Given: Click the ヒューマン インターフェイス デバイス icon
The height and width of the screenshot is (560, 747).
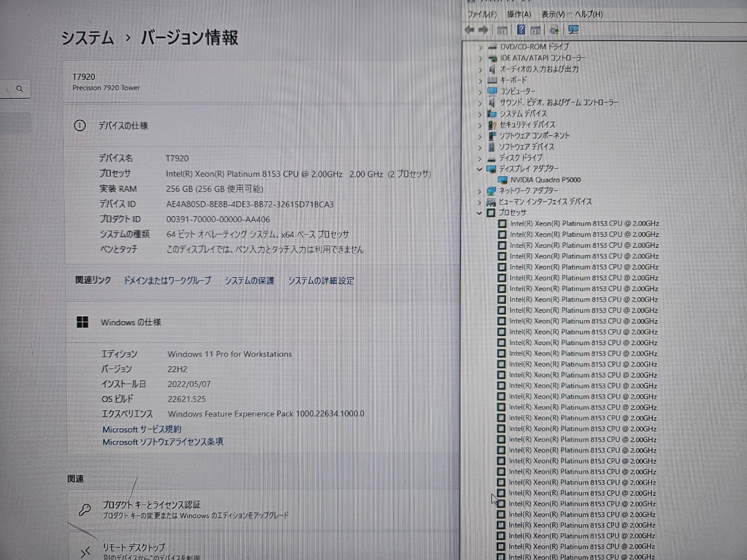Looking at the screenshot, I should click(491, 202).
